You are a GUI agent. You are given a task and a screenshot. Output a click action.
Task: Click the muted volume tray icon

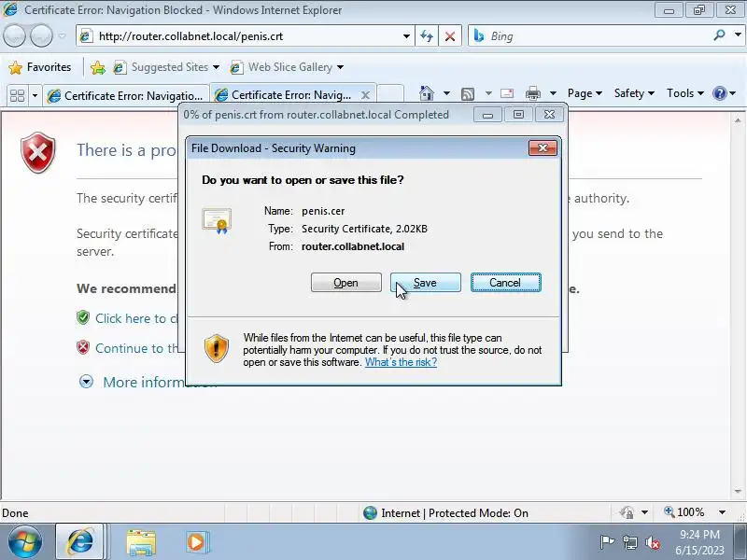pyautogui.click(x=653, y=542)
